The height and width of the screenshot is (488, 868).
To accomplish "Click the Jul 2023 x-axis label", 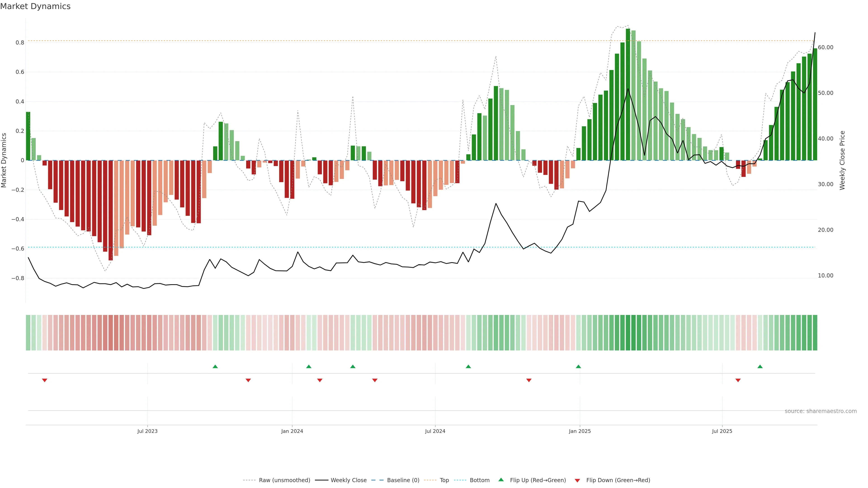I will (147, 431).
